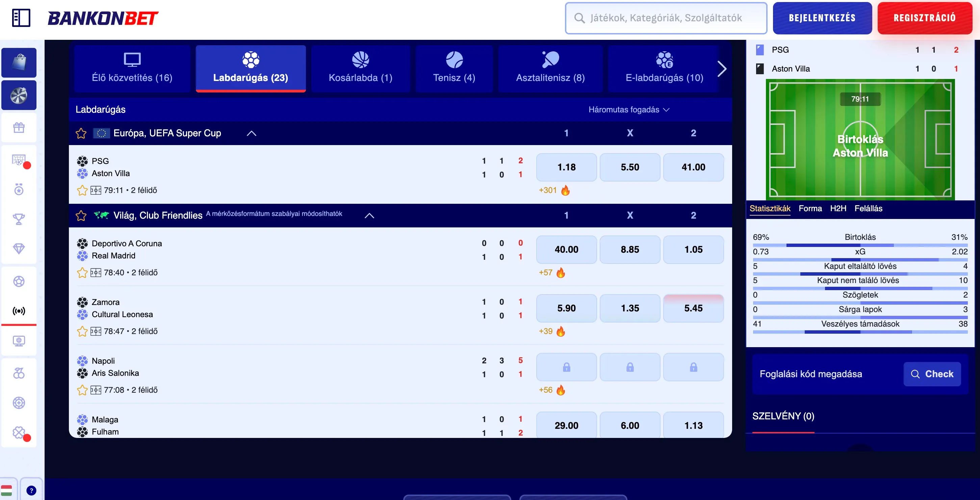Image resolution: width=980 pixels, height=500 pixels.
Task: Open the Hungarian flag language selector
Action: (6, 490)
